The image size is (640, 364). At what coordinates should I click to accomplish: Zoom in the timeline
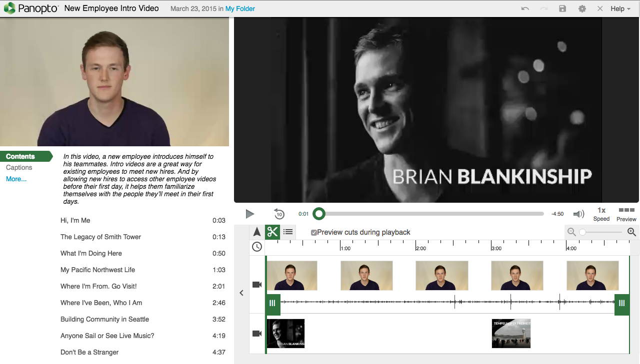pyautogui.click(x=631, y=232)
